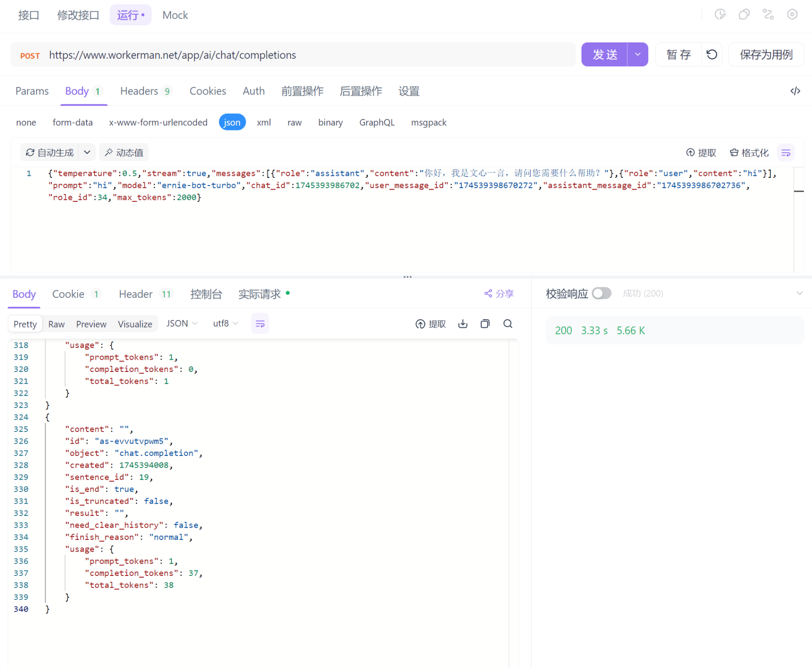Select the form-data body type

(x=73, y=122)
